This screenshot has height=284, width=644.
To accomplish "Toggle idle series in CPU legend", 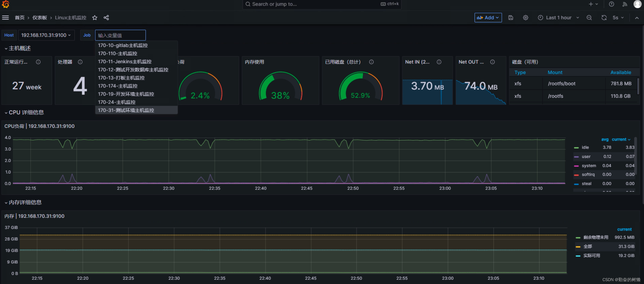I will pyautogui.click(x=585, y=147).
